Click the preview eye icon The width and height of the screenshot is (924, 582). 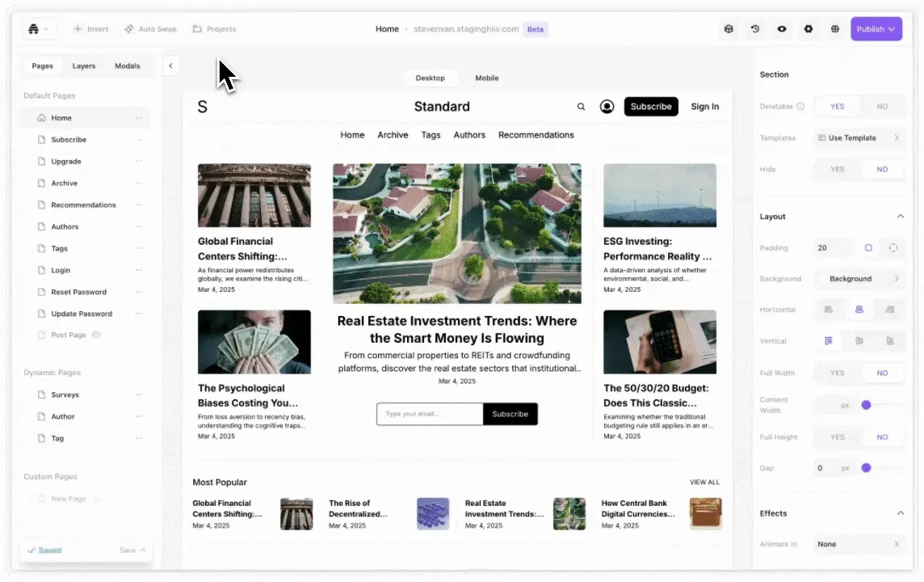(782, 29)
